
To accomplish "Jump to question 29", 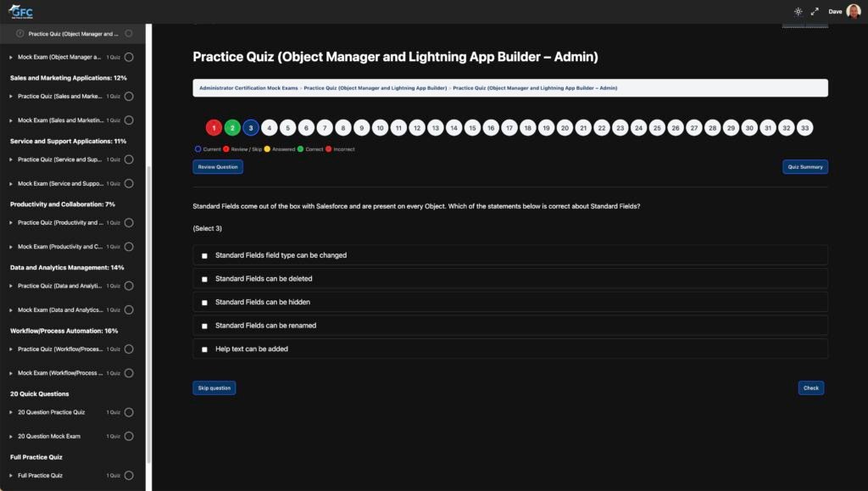I will point(731,128).
